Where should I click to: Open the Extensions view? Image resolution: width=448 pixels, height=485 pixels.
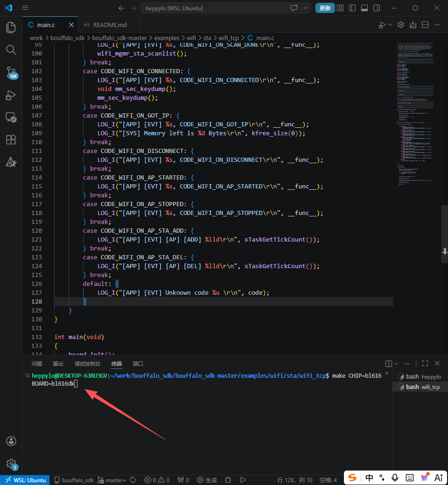pos(11,139)
